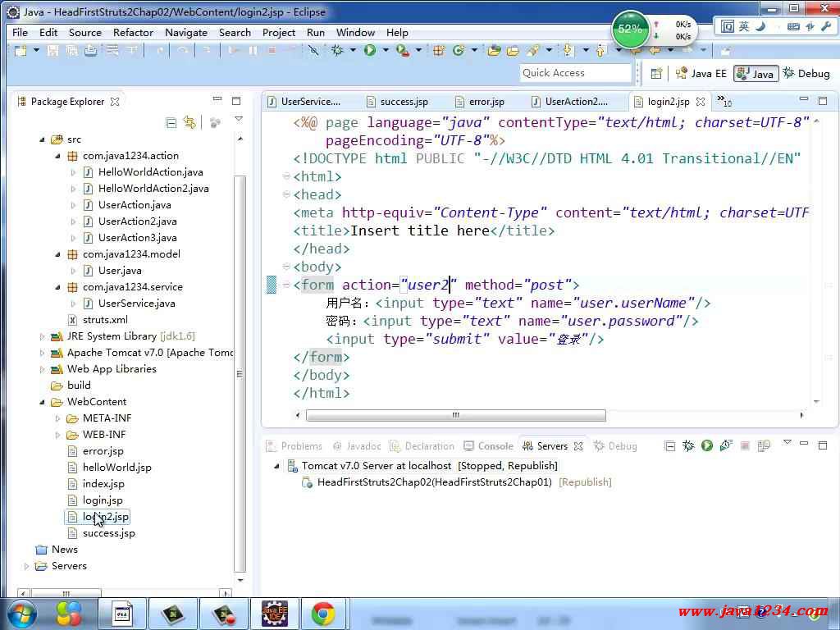840x630 pixels.
Task: Maximize the Package Explorer view
Action: [x=236, y=101]
